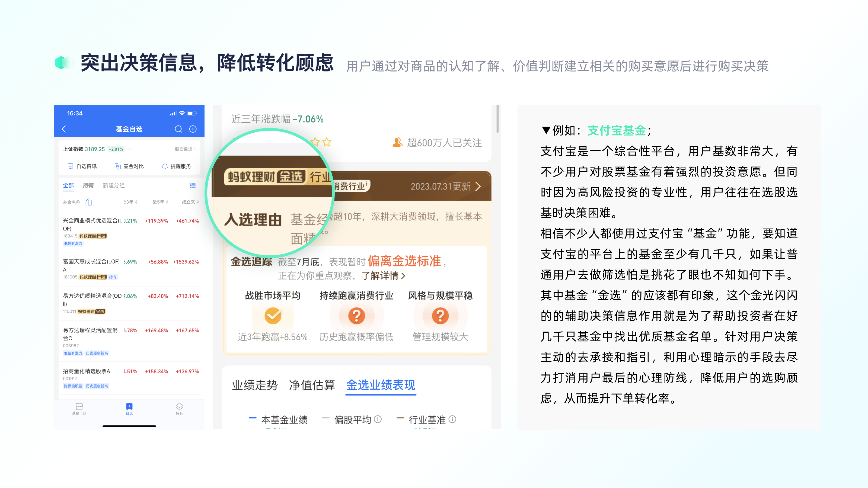The height and width of the screenshot is (488, 868).
Task: Tap 蚂蚁理财金选 badge under code 161005
Action: (93, 277)
